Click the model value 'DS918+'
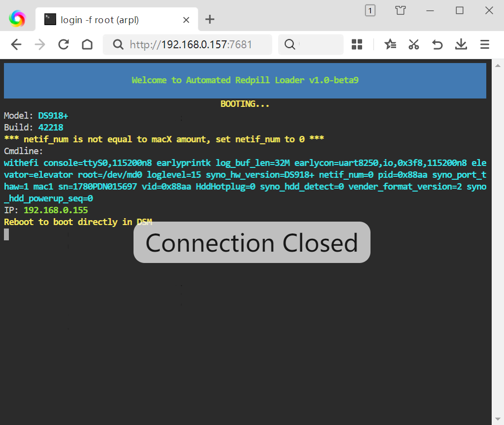The width and height of the screenshot is (504, 425). (x=53, y=116)
